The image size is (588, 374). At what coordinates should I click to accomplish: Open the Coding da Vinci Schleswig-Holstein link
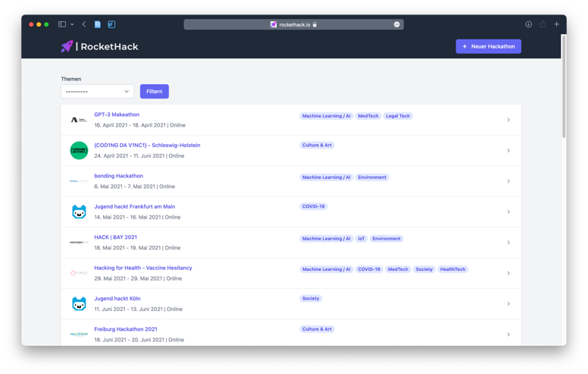tap(147, 146)
